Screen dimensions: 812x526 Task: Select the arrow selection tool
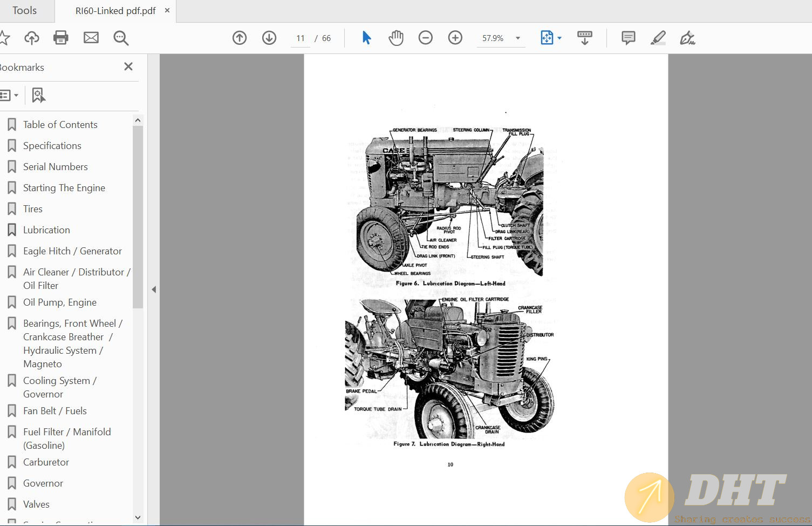coord(366,38)
